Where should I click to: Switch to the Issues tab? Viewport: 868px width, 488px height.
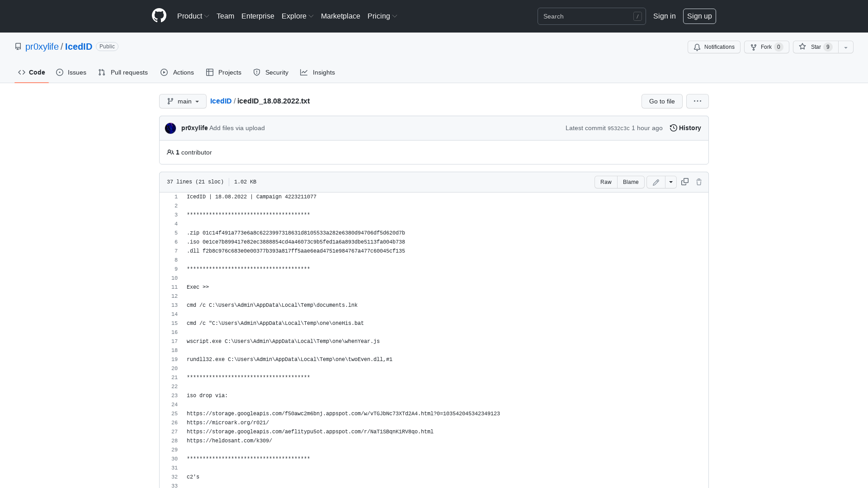click(71, 72)
